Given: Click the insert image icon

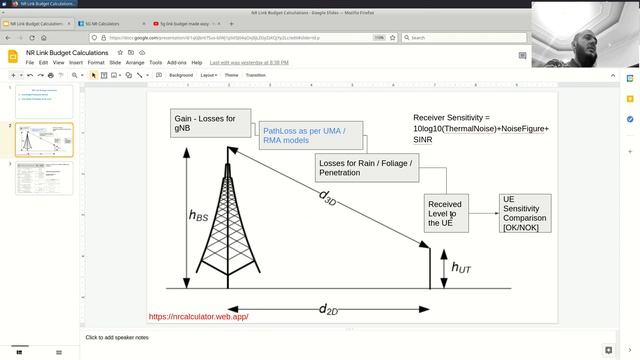Looking at the screenshot, I should point(114,75).
